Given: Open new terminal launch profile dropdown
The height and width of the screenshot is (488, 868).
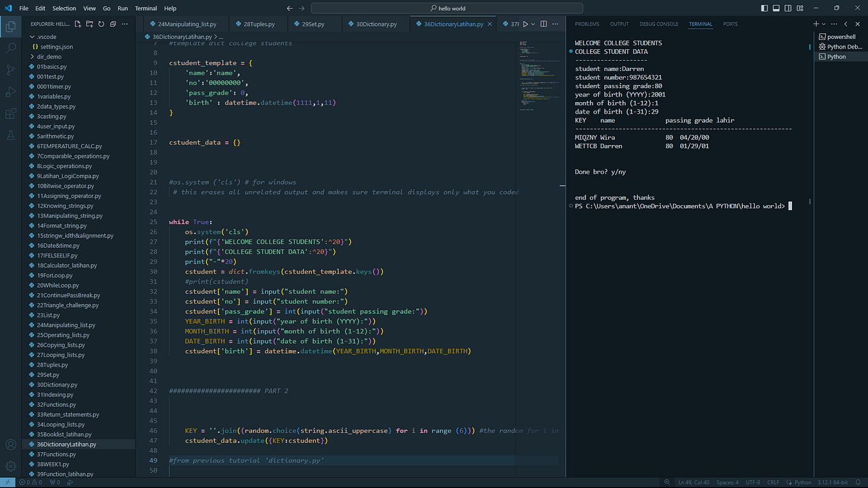Looking at the screenshot, I should [824, 24].
